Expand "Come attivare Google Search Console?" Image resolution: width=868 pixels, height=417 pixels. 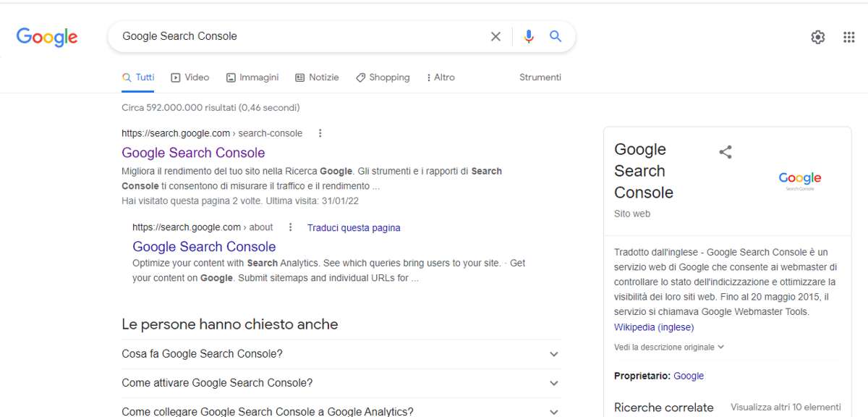pos(341,383)
